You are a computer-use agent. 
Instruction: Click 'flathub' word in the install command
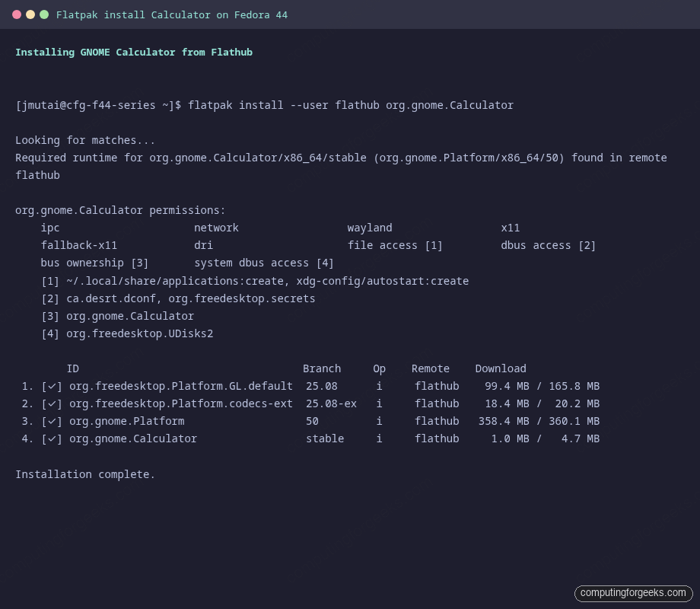(x=357, y=106)
